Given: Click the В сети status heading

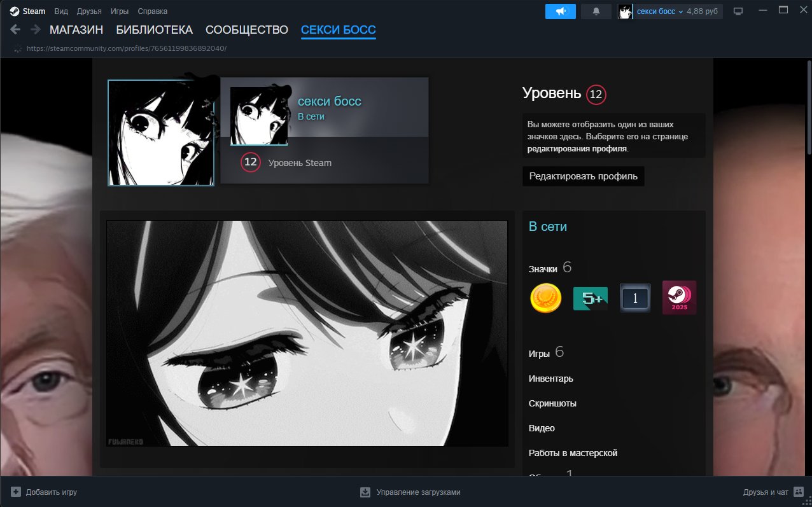Looking at the screenshot, I should [x=548, y=226].
